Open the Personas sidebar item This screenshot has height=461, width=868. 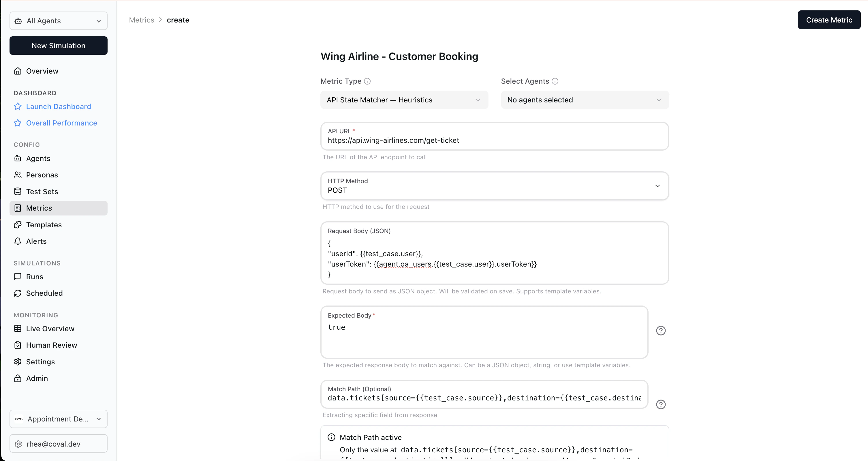(42, 175)
